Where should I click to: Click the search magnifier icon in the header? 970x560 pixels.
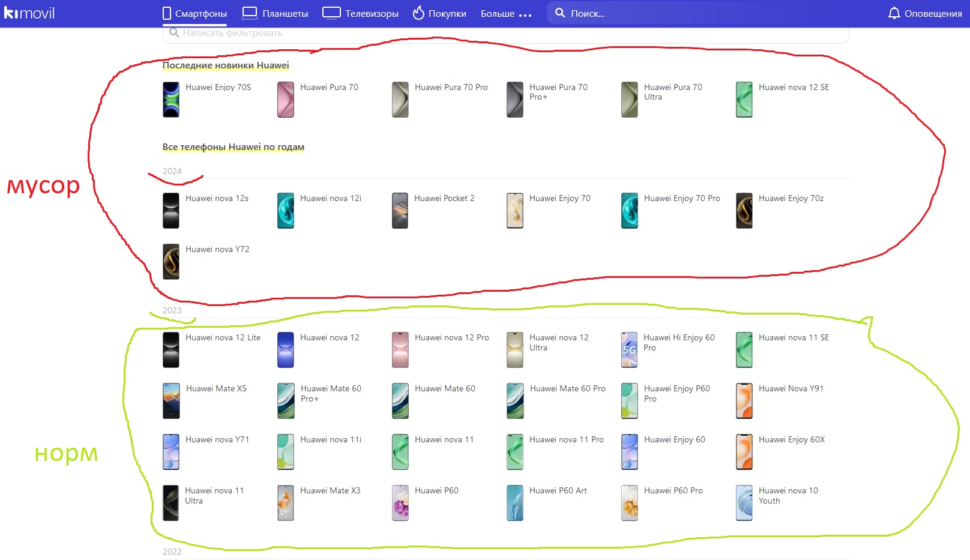[x=559, y=13]
